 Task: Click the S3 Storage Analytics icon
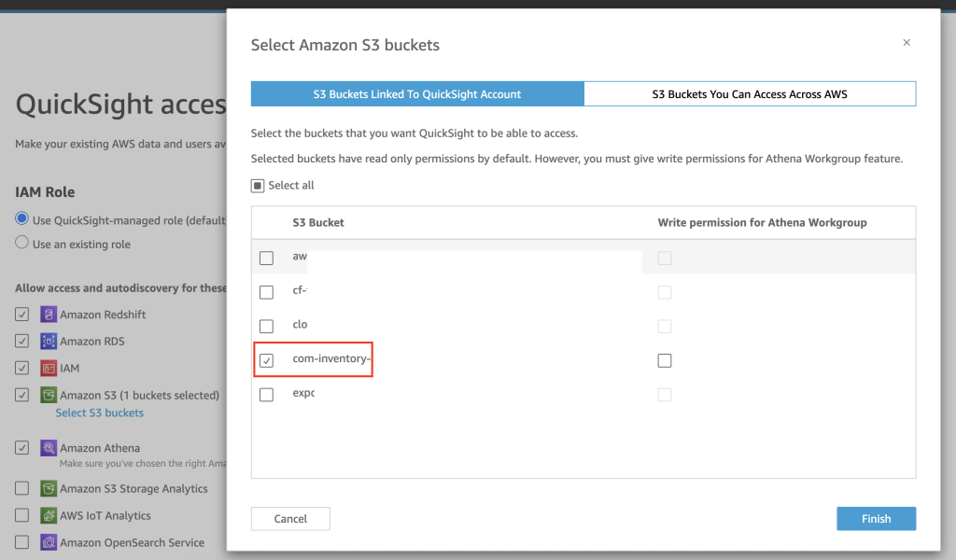[x=49, y=489]
